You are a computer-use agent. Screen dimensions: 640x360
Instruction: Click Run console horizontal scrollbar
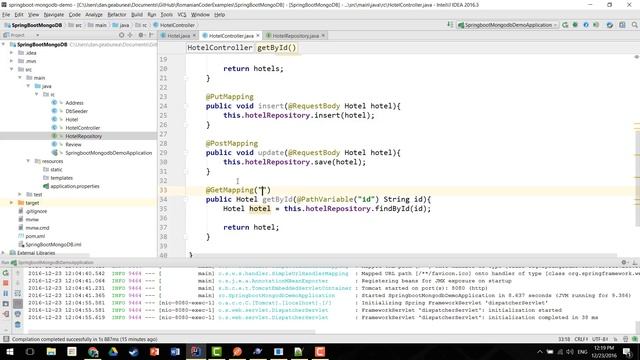pos(171,332)
